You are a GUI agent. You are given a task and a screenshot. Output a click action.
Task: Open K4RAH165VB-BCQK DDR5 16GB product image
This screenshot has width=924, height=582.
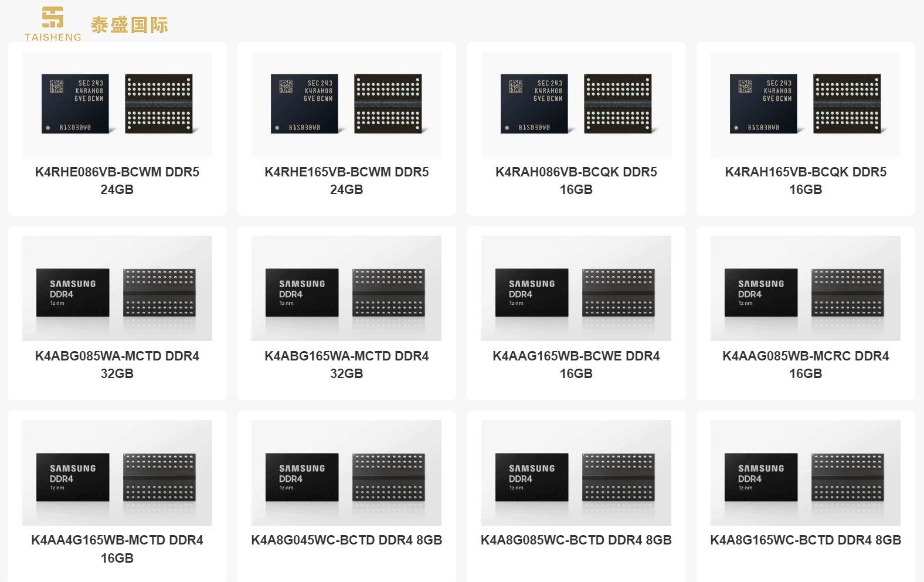[x=806, y=104]
